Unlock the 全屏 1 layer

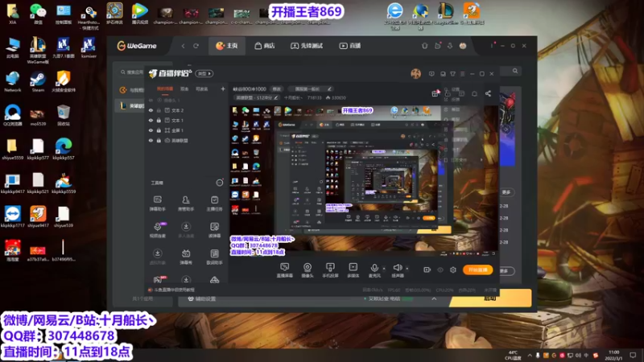(159, 130)
